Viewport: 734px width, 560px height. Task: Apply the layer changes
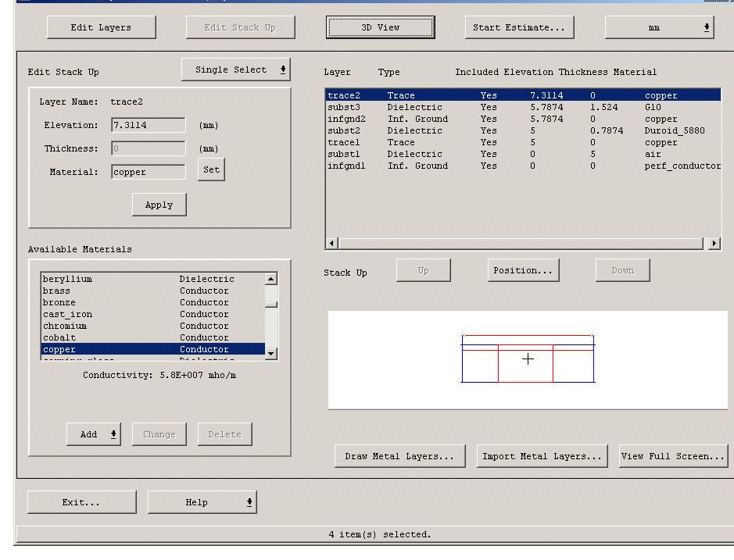[159, 205]
